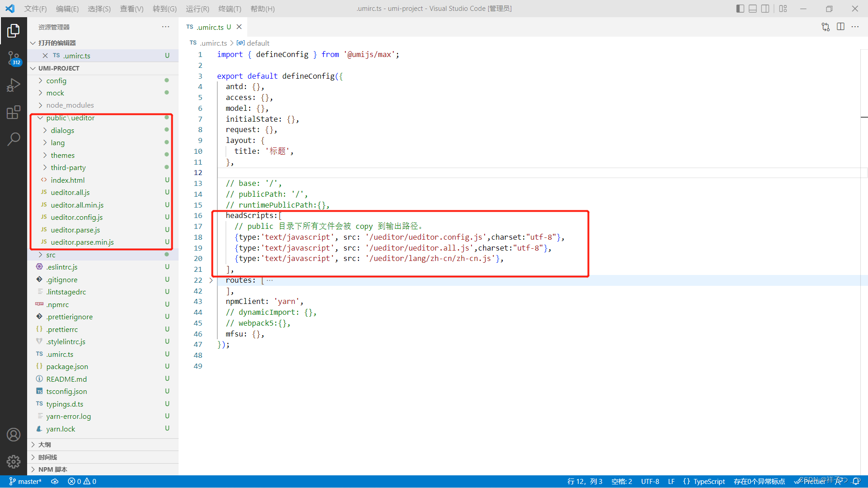Open the 转到(G) menu
The image size is (868, 488).
[x=165, y=9]
